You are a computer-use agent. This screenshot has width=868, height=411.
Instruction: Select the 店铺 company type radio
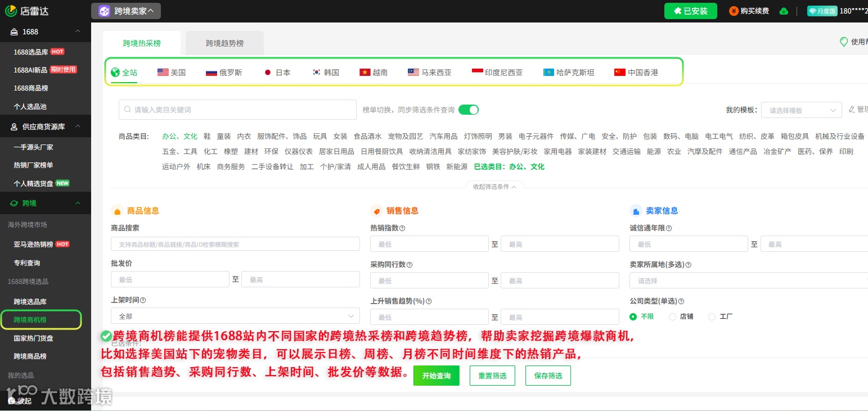[x=672, y=317]
